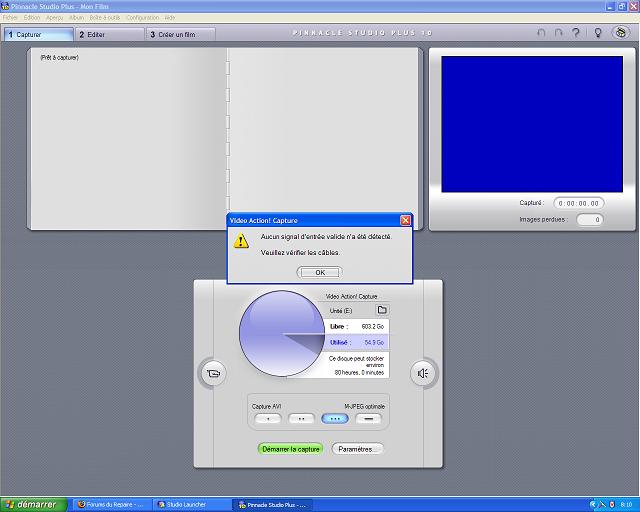This screenshot has height=512, width=640.
Task: Select the one-dot lowest capture quality preset
Action: tap(268, 419)
